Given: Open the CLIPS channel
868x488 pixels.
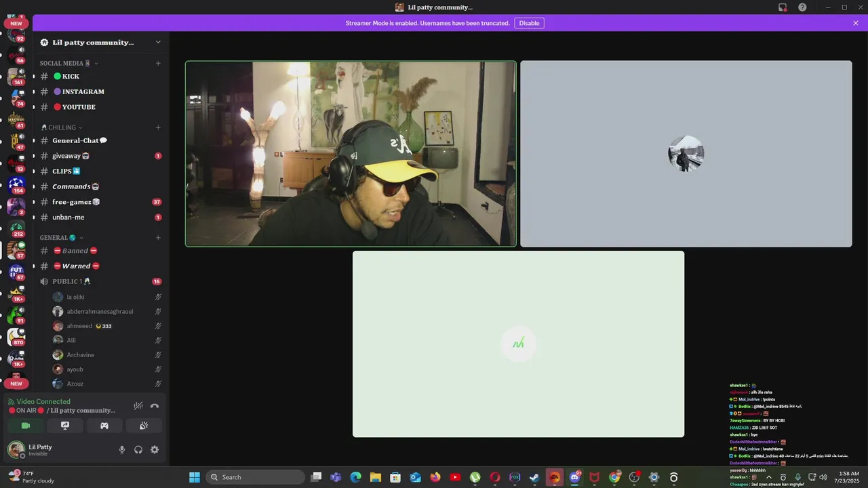Looking at the screenshot, I should coord(100,171).
